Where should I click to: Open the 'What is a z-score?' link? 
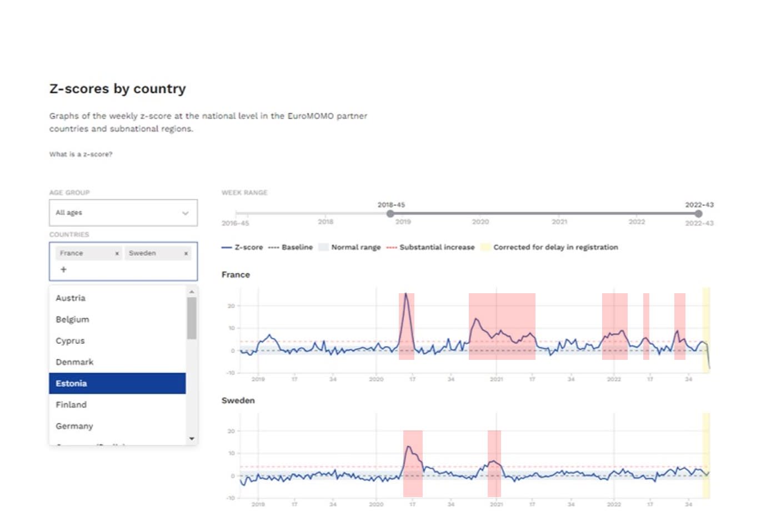pyautogui.click(x=81, y=154)
